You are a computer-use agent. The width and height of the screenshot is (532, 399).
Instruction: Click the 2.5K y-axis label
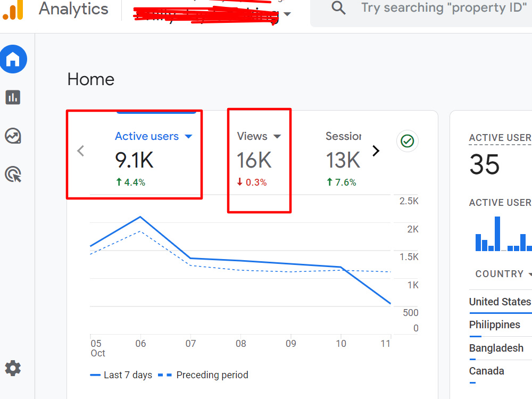click(409, 201)
